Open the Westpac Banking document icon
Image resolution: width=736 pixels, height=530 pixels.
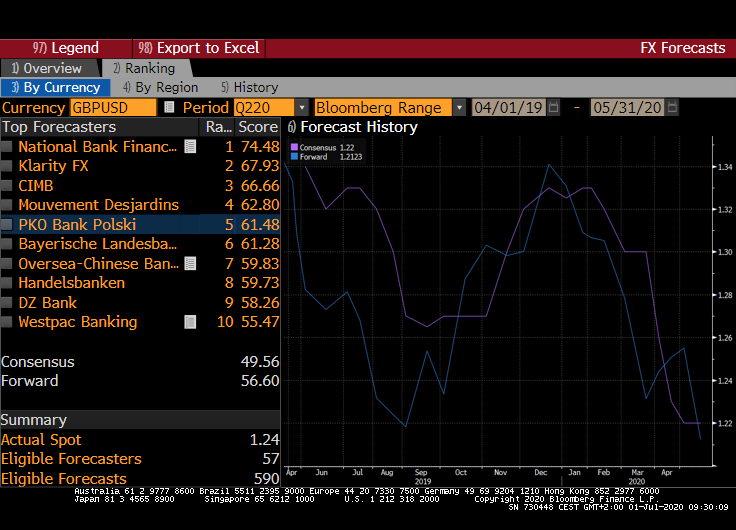tap(190, 322)
